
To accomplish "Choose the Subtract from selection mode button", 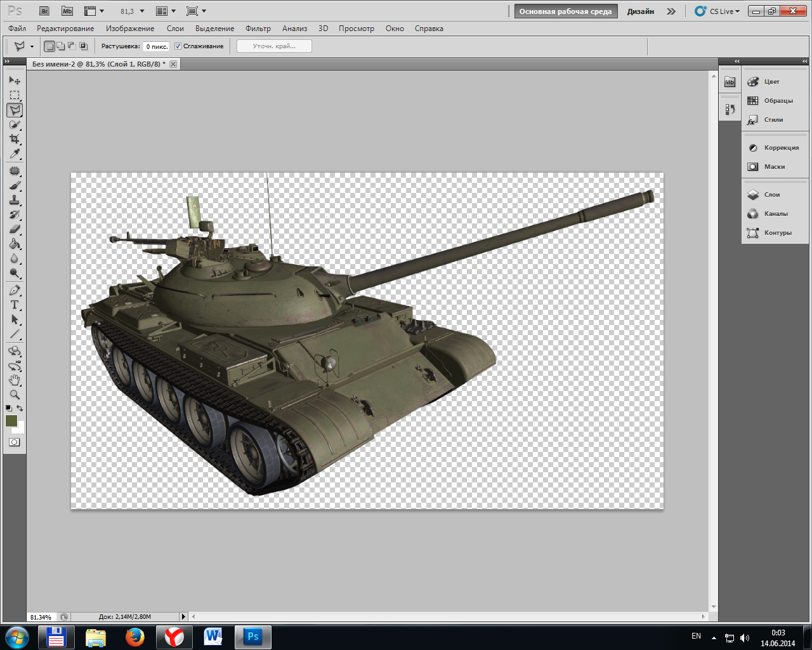I will click(72, 46).
